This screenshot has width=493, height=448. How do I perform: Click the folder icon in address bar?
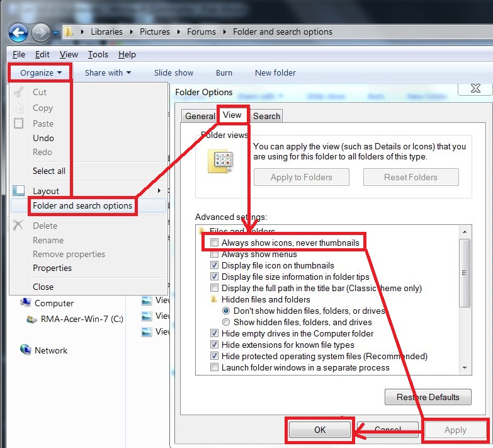click(69, 32)
